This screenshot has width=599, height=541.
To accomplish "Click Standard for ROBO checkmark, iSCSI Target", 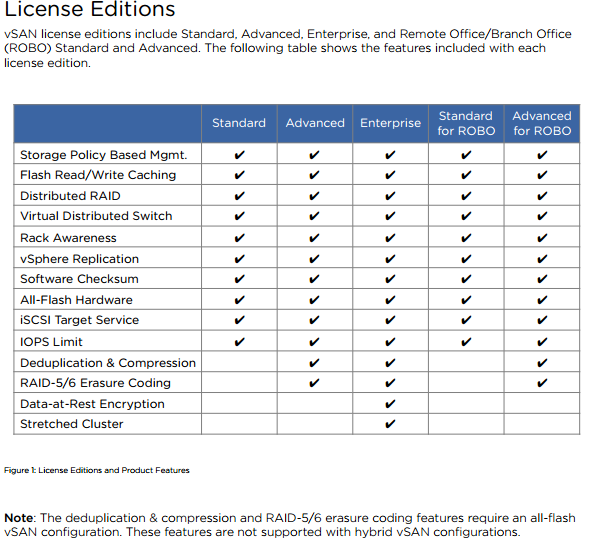I will [x=466, y=319].
